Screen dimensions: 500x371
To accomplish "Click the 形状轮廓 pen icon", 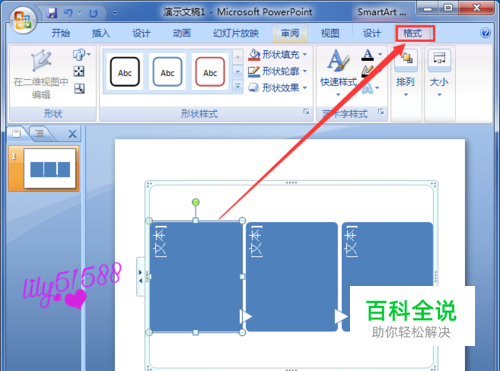I will [254, 71].
